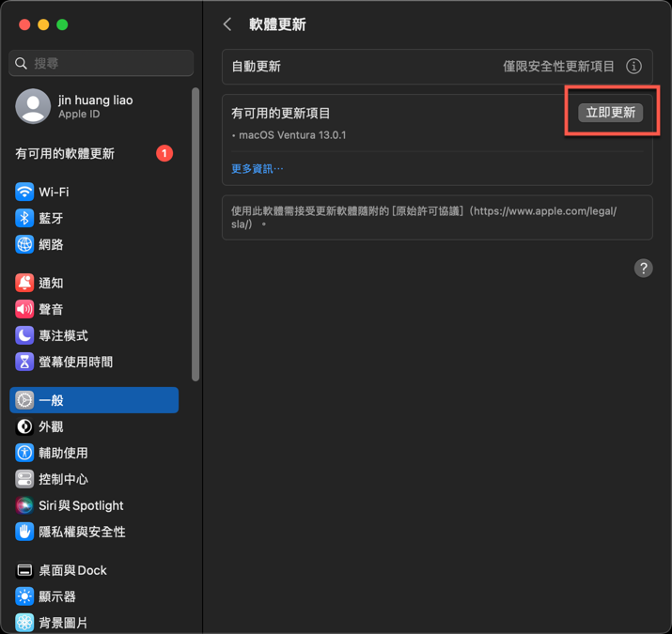This screenshot has width=672, height=634.
Task: Click the macOS Ventura 13.0.1 entry
Action: pos(292,135)
